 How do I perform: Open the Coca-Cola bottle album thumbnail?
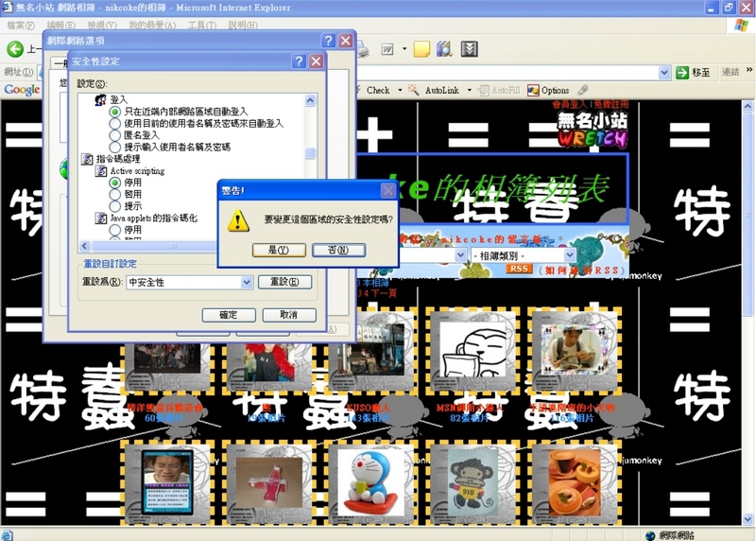[269, 482]
